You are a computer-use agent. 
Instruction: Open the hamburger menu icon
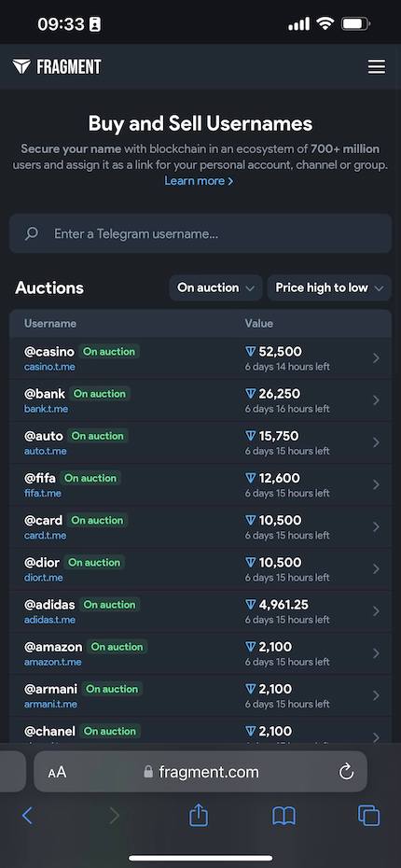tap(377, 67)
